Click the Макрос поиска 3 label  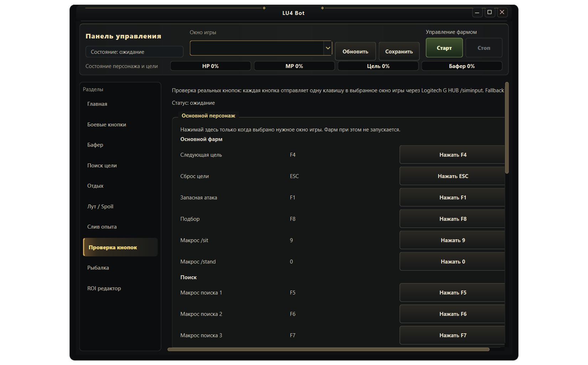201,335
